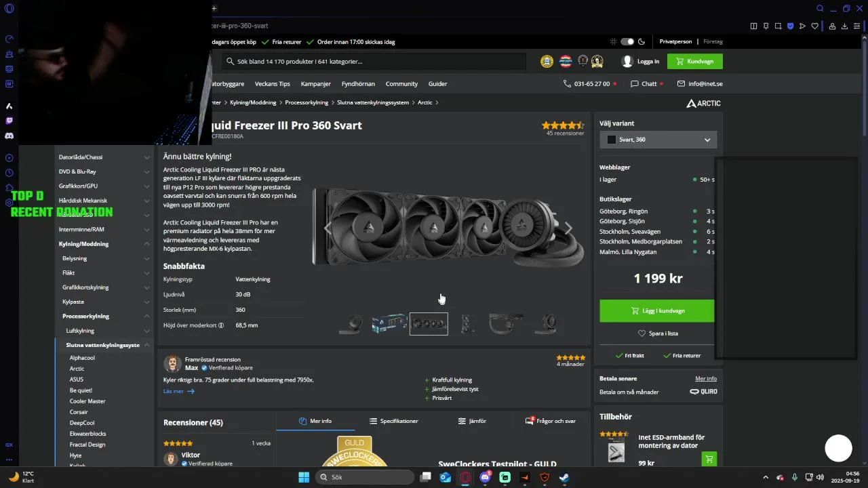Click Höjd över moderkort info icon
Viewport: 868px width, 488px height.
[221, 325]
